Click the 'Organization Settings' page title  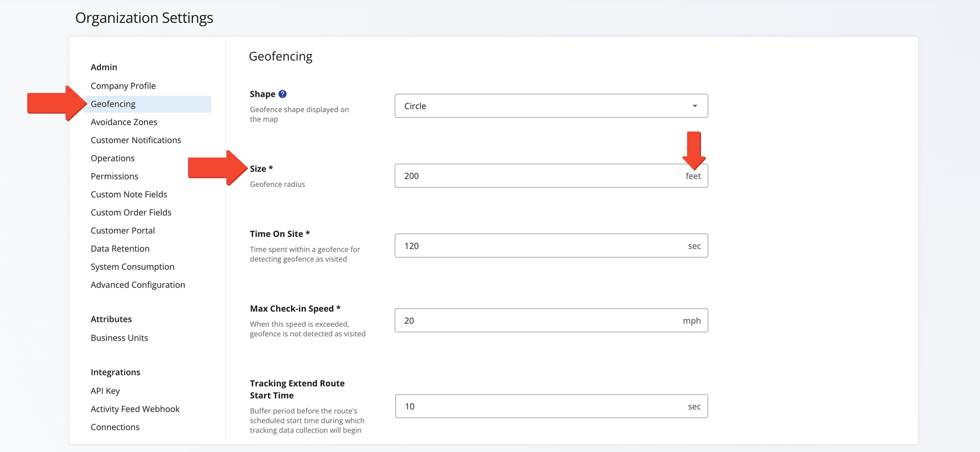coord(144,18)
